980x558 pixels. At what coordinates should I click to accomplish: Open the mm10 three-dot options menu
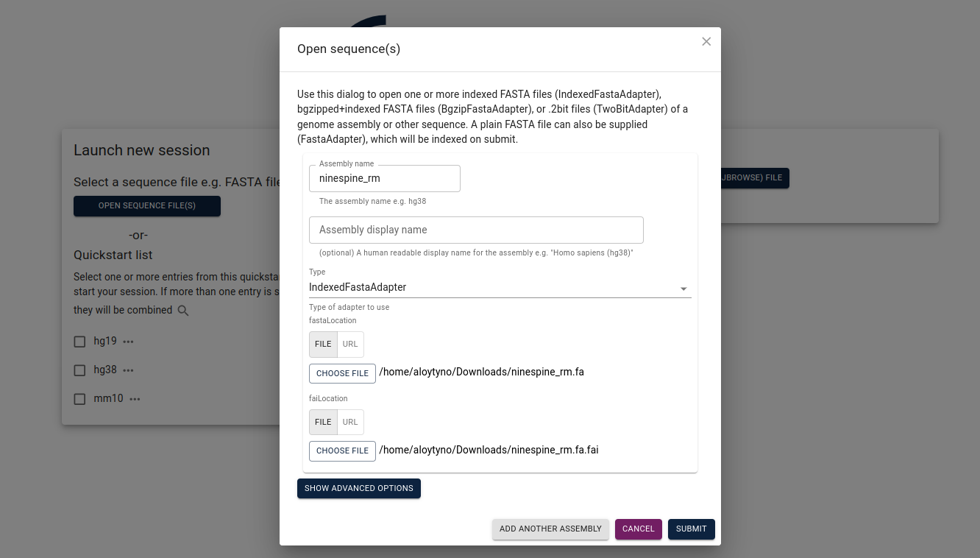coord(135,399)
